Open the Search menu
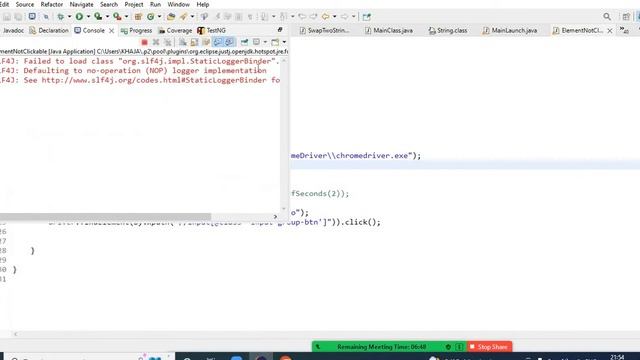640x360 pixels. click(109, 4)
